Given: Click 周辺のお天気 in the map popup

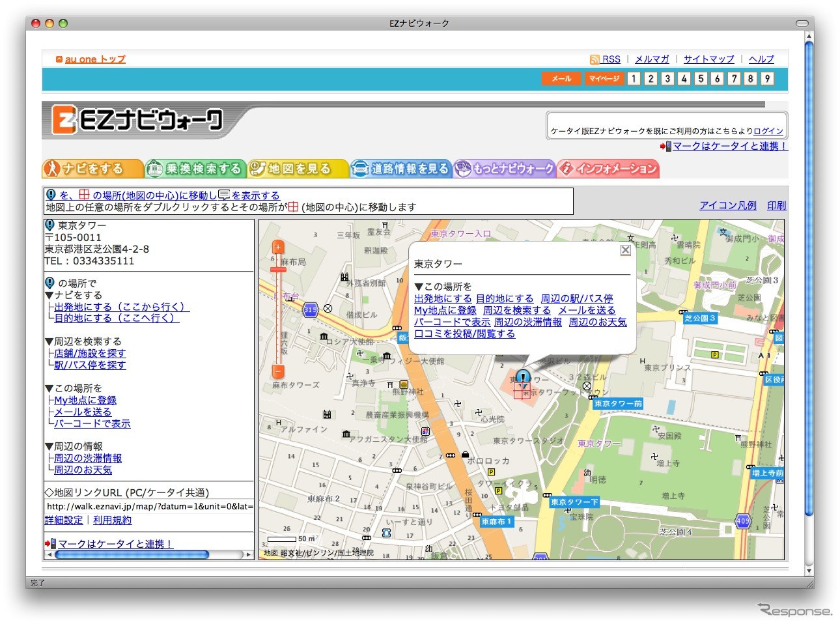Looking at the screenshot, I should 598,322.
